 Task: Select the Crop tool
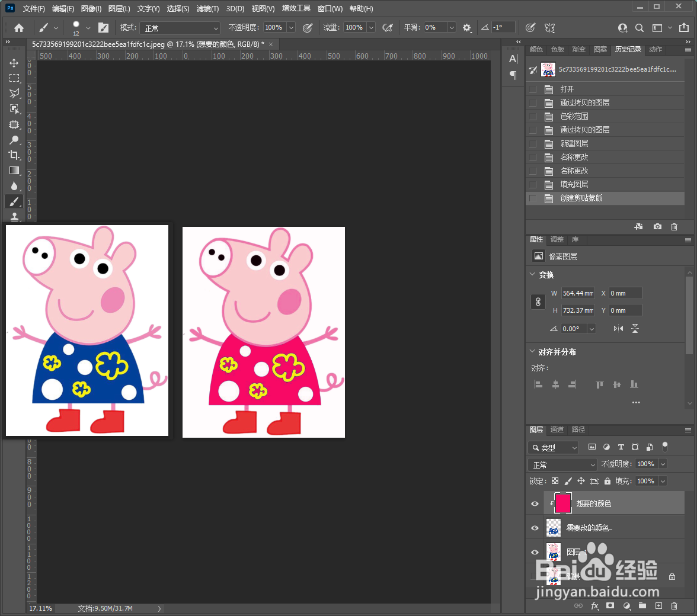(x=14, y=155)
